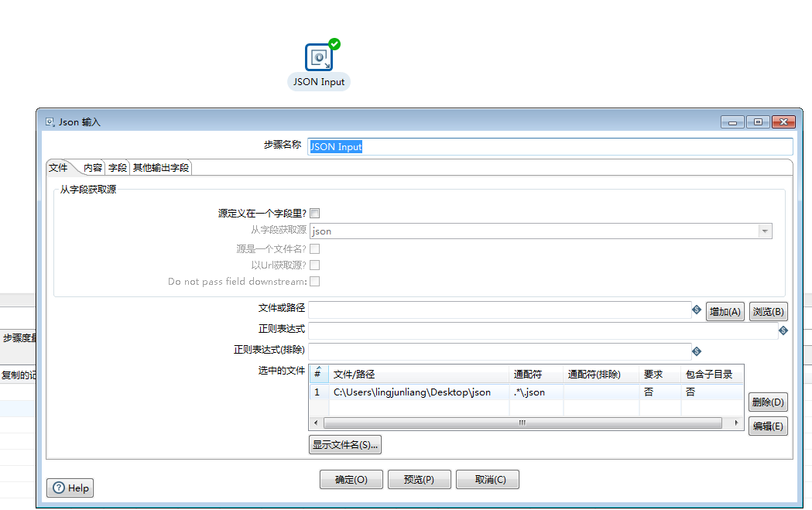Enable the 以Url获取源? checkbox
812x510 pixels.
tap(315, 265)
